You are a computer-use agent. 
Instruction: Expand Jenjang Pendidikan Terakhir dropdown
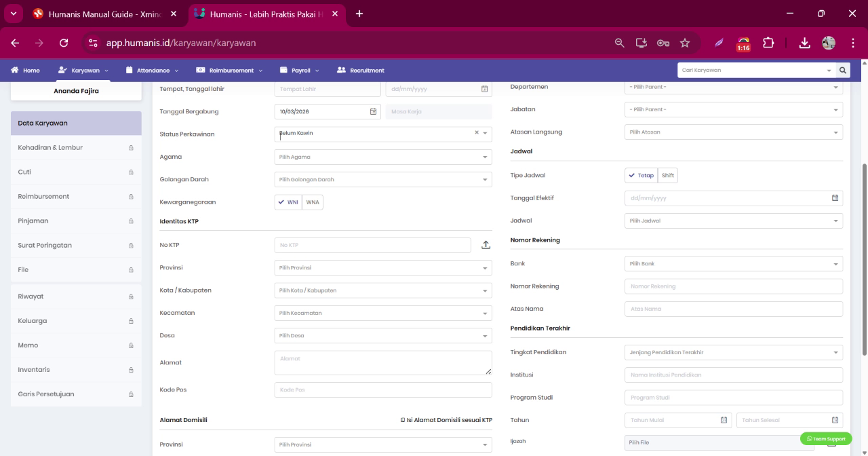[x=734, y=352]
